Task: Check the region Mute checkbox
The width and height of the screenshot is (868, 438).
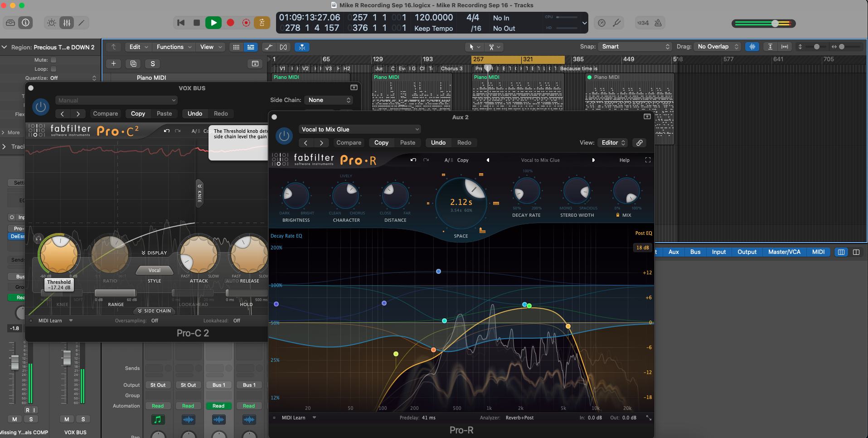Action: pos(53,60)
